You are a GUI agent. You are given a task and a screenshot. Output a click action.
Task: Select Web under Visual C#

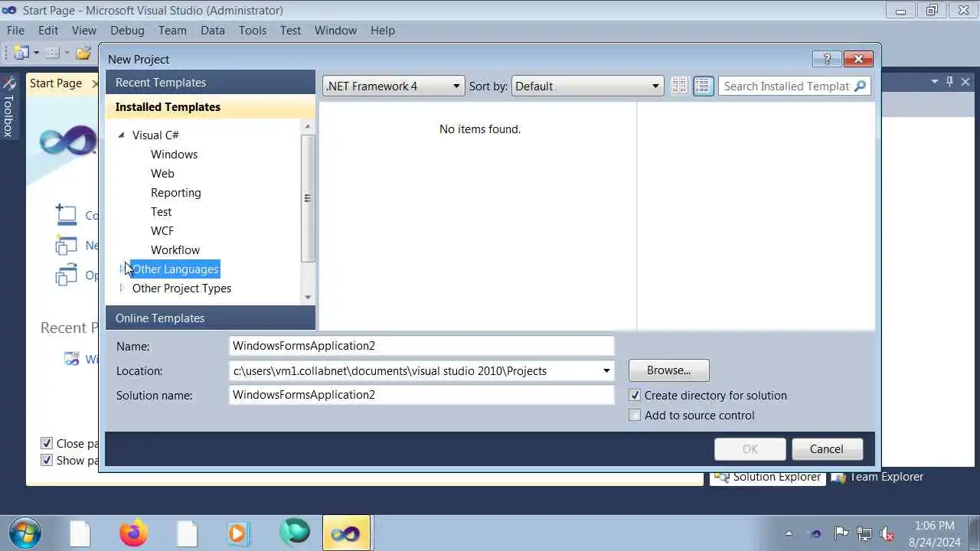[x=162, y=173]
